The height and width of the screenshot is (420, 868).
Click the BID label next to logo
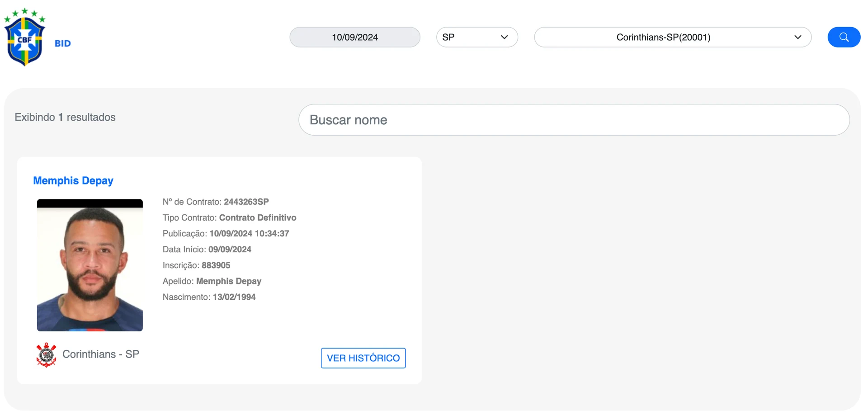pyautogui.click(x=63, y=43)
